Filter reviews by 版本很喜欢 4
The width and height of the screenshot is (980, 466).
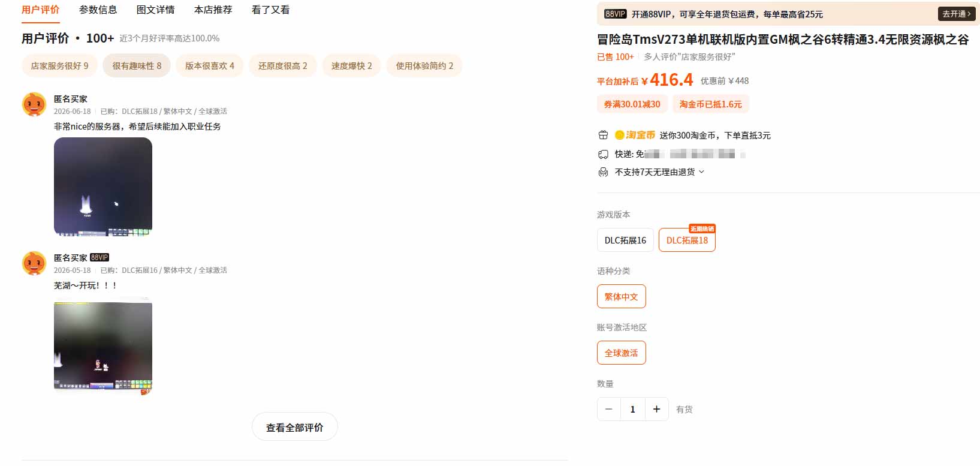[x=210, y=66]
